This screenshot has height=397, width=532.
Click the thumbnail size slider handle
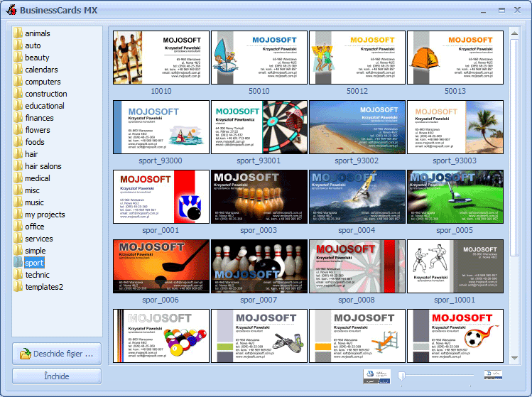tap(402, 376)
